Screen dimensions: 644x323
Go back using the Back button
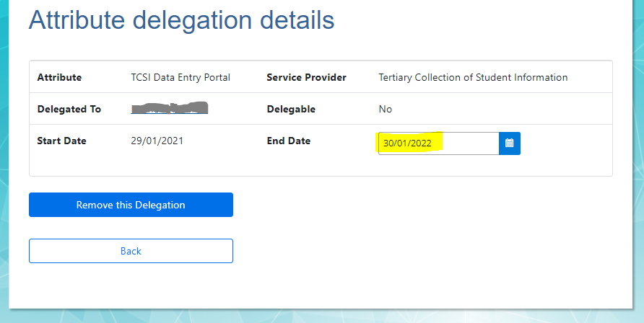131,251
